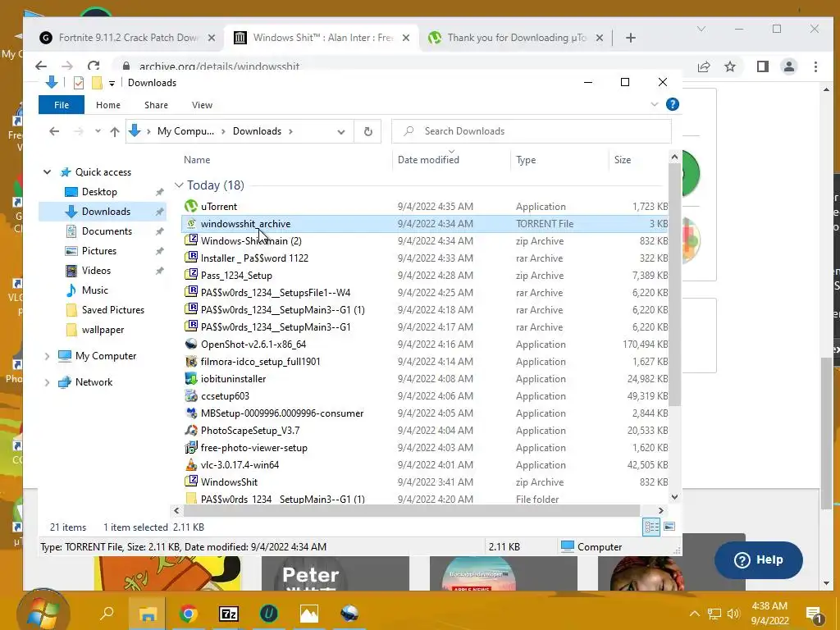Reload the page in Chrome

coord(94,66)
